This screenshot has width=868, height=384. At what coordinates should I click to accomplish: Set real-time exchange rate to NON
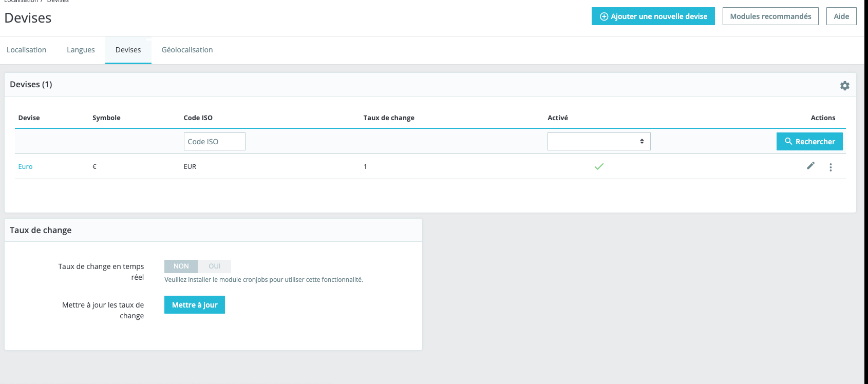click(181, 266)
